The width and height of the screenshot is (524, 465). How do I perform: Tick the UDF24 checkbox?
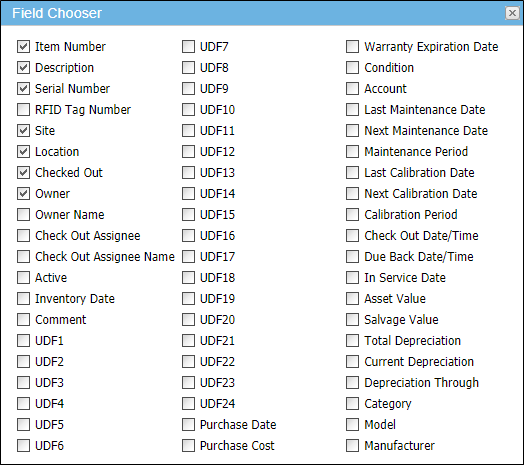188,403
